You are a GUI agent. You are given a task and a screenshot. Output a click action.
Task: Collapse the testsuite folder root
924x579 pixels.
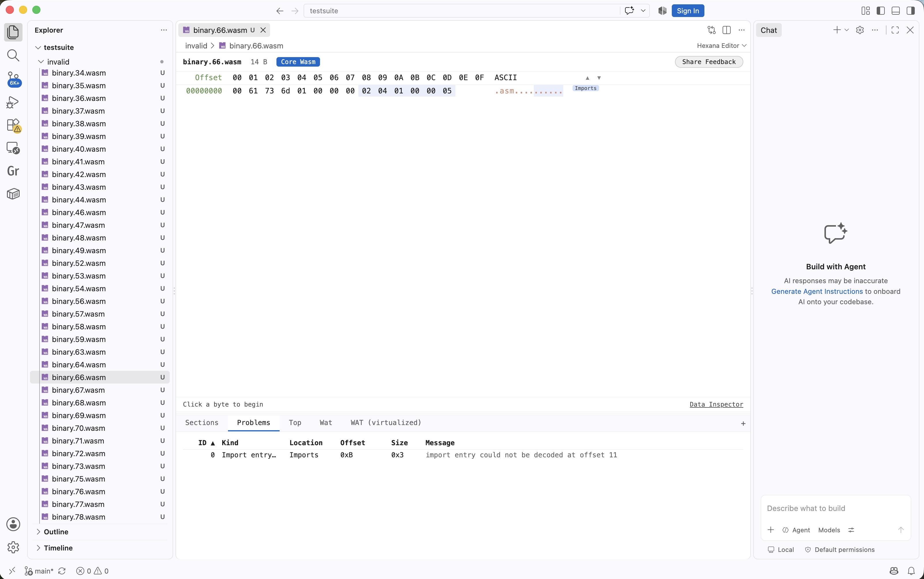pos(38,48)
